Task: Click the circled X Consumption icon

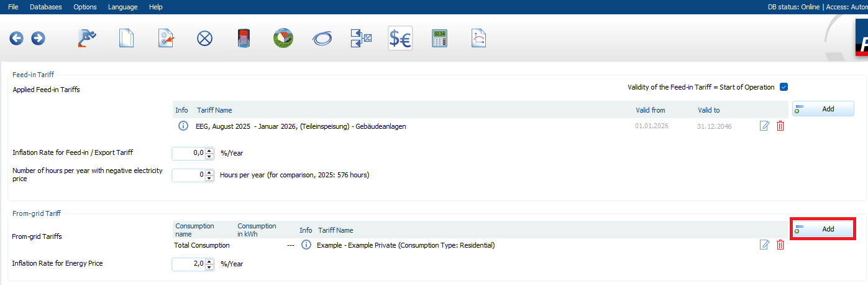Action: (204, 39)
